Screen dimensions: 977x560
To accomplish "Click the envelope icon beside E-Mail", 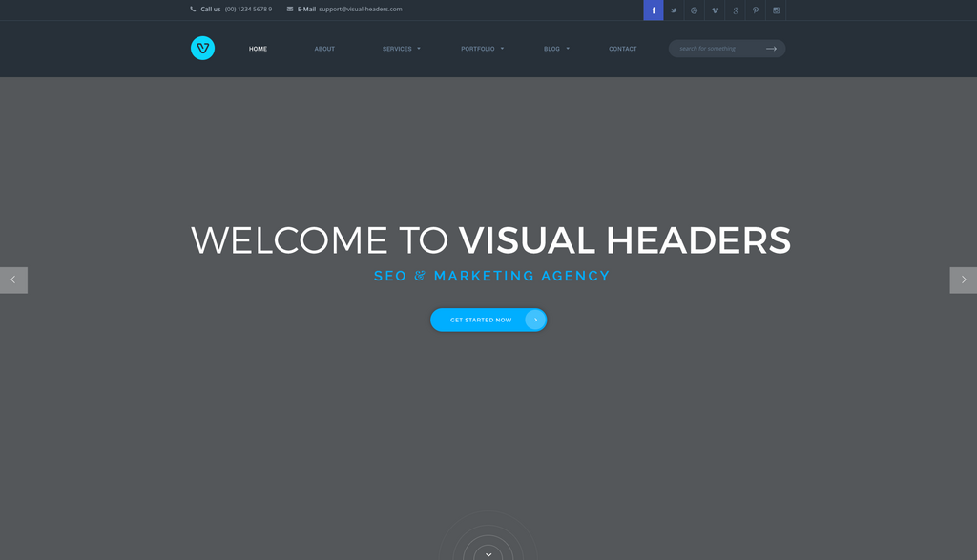I will click(290, 9).
